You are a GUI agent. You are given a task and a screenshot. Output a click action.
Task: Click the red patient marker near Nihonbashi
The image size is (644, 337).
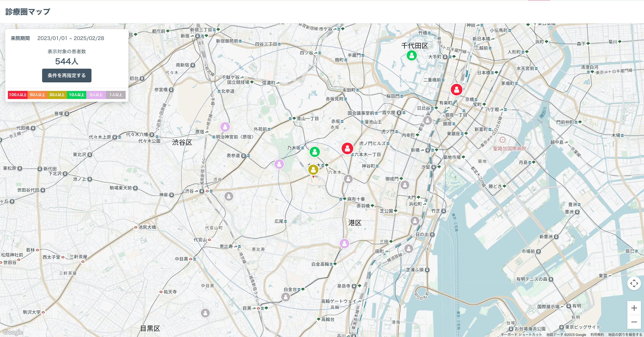click(x=456, y=89)
